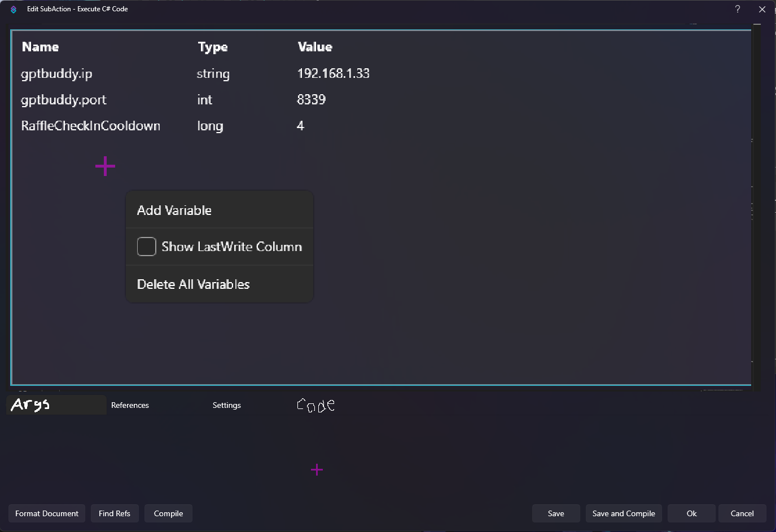This screenshot has height=532, width=776.
Task: Switch to the Code tab
Action: 315,405
